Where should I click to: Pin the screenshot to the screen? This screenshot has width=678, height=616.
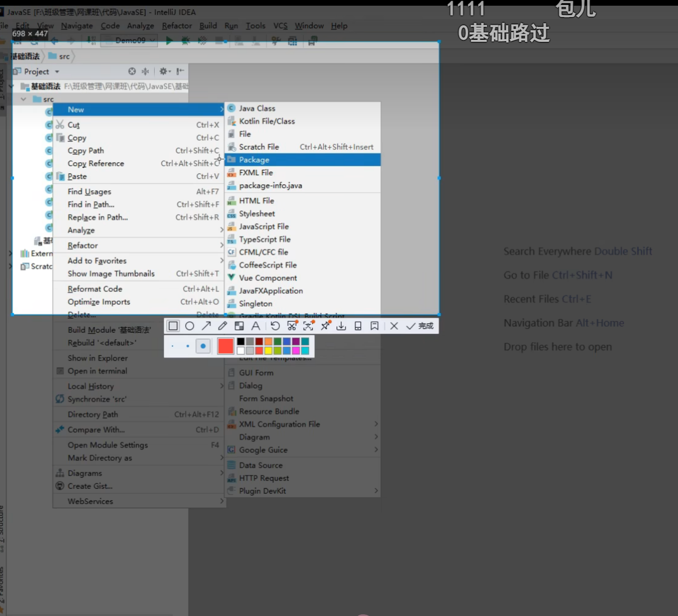click(x=325, y=326)
